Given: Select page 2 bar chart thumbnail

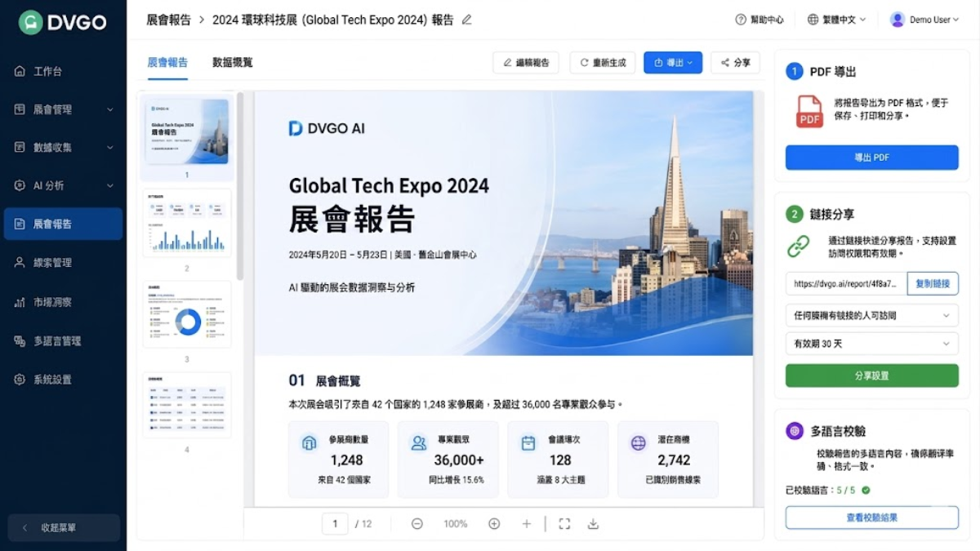Looking at the screenshot, I should [x=187, y=224].
